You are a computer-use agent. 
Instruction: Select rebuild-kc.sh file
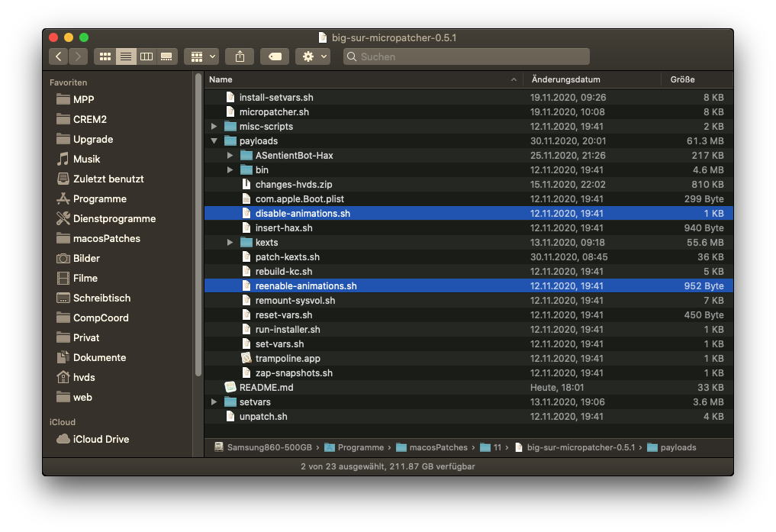point(468,271)
